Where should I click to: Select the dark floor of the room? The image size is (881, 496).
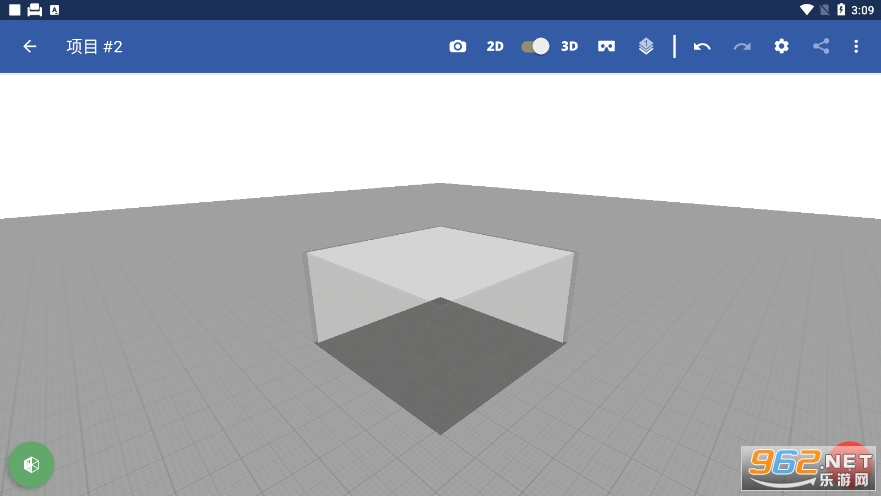click(x=440, y=365)
